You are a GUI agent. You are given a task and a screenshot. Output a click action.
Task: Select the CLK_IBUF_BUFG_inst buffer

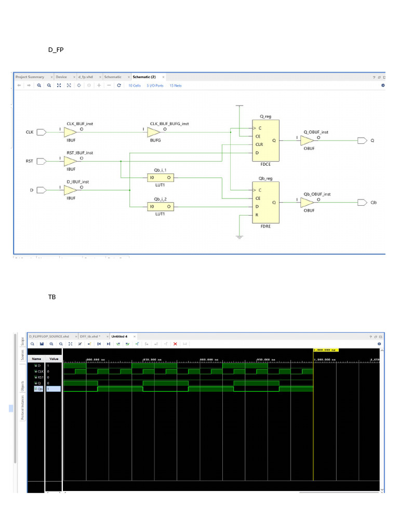coord(154,132)
